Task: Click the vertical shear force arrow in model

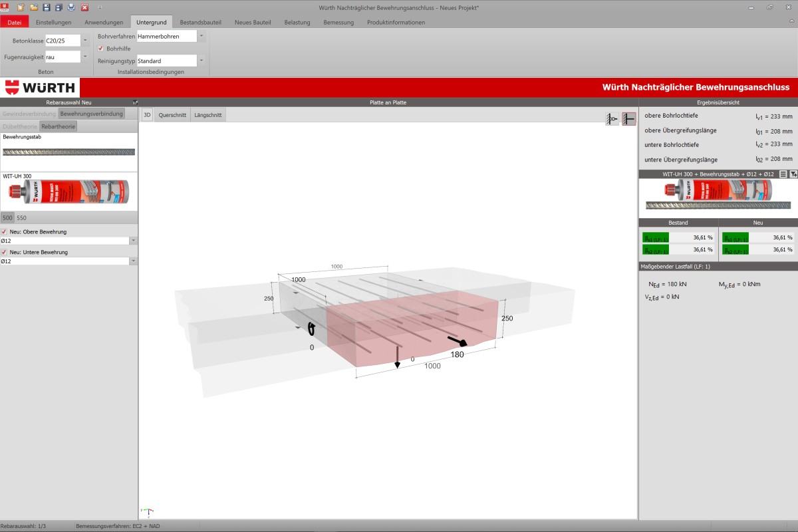Action: 397,356
